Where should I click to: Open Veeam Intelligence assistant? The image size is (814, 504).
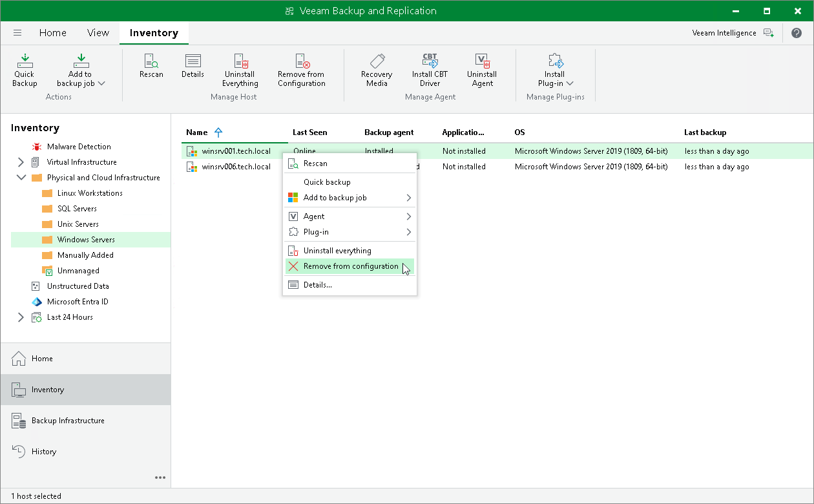coord(733,33)
